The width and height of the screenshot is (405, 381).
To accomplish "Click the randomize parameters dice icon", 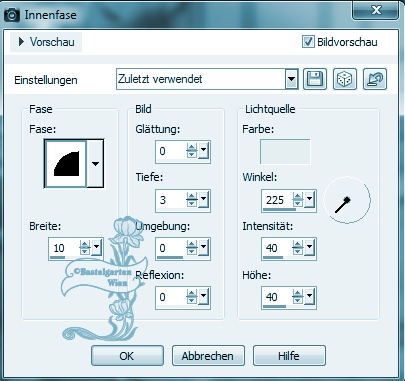I will coord(345,79).
